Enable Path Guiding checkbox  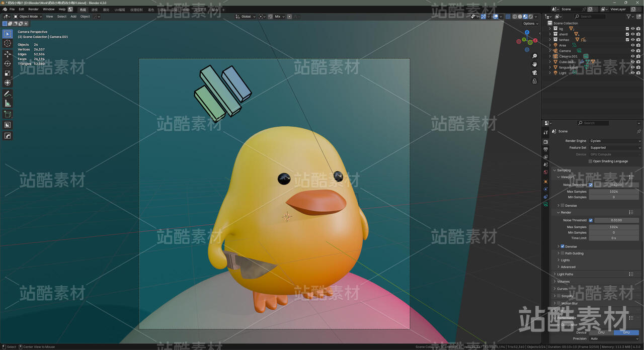(x=562, y=253)
